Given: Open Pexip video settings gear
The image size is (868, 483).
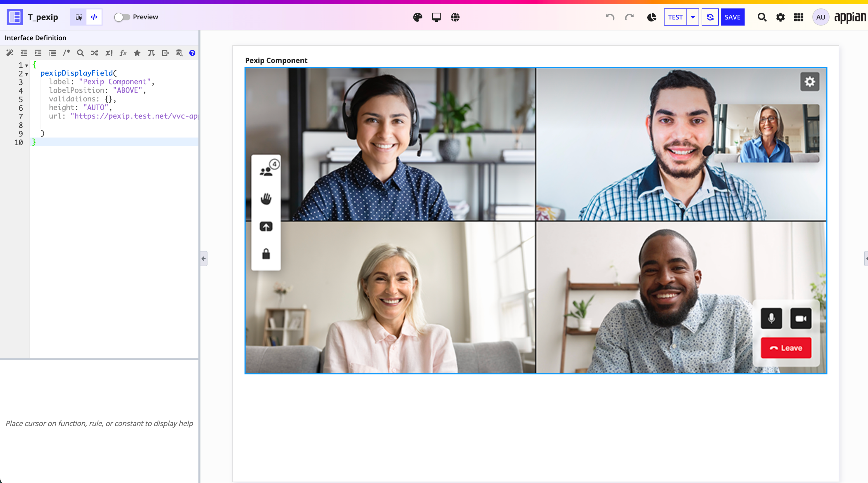Looking at the screenshot, I should pos(810,82).
